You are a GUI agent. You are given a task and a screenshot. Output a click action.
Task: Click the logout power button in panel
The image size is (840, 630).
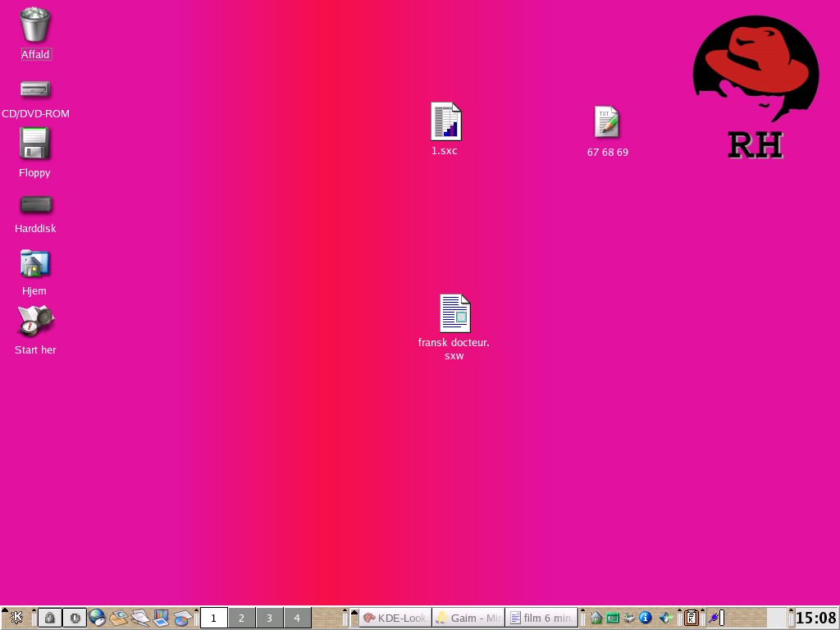pyautogui.click(x=75, y=618)
